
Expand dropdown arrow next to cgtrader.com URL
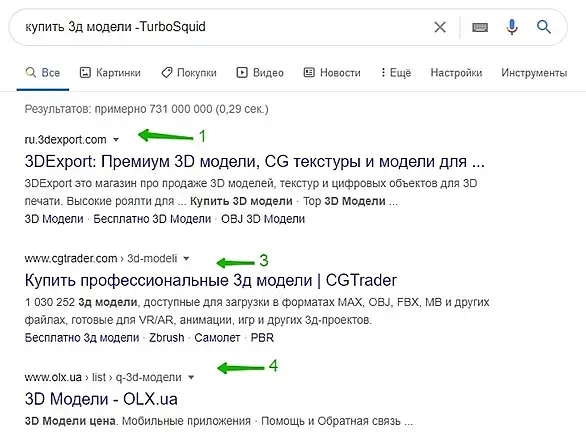tap(186, 258)
